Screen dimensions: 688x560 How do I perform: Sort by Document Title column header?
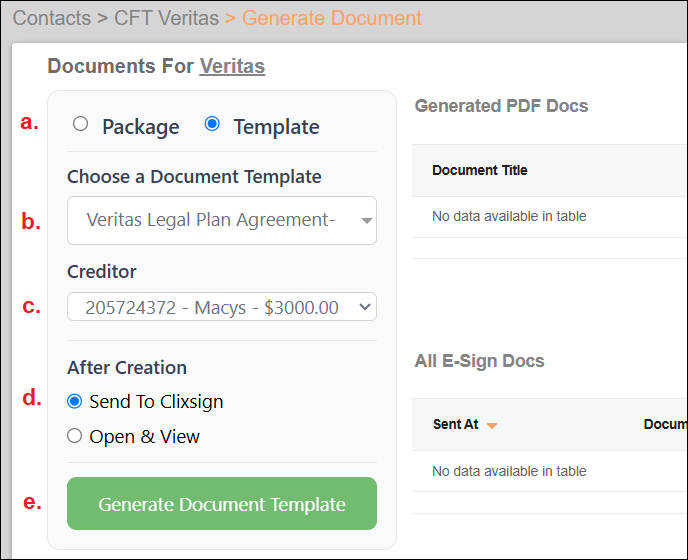480,170
